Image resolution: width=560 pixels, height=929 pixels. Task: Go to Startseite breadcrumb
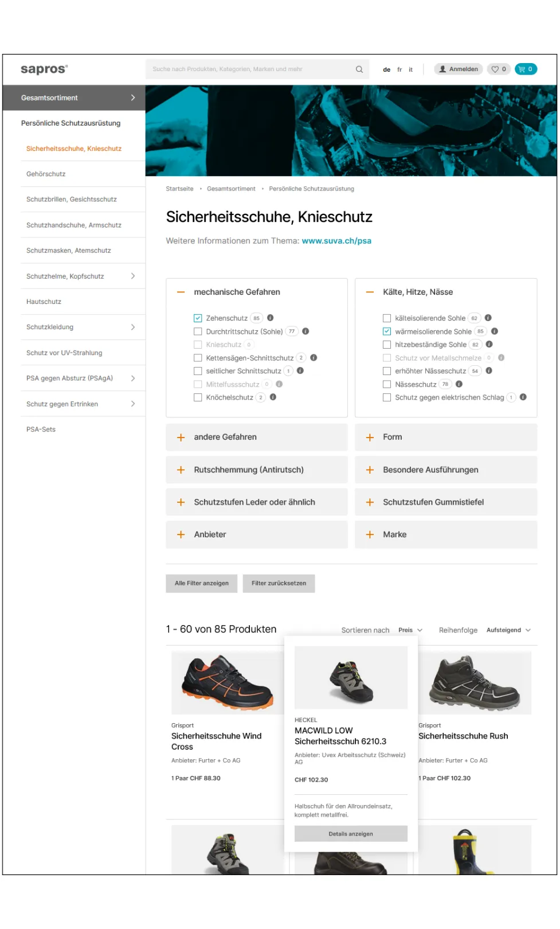[179, 189]
